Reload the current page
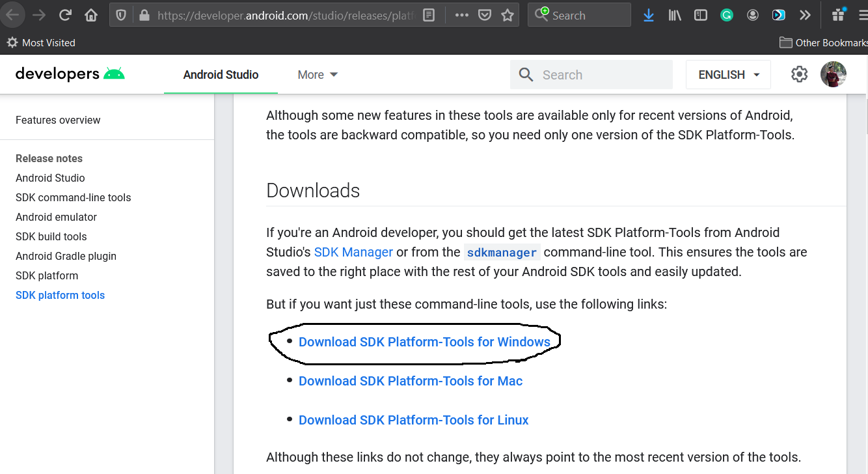868x474 pixels. click(x=65, y=15)
